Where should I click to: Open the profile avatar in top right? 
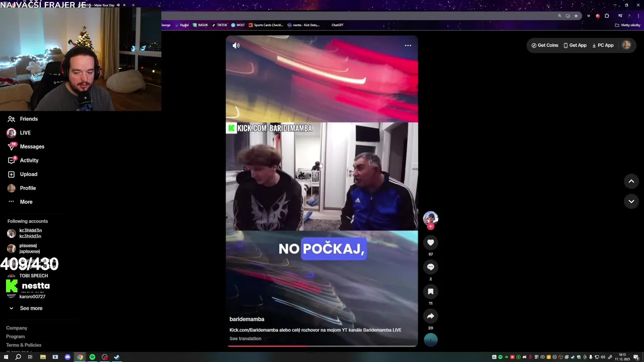[626, 45]
